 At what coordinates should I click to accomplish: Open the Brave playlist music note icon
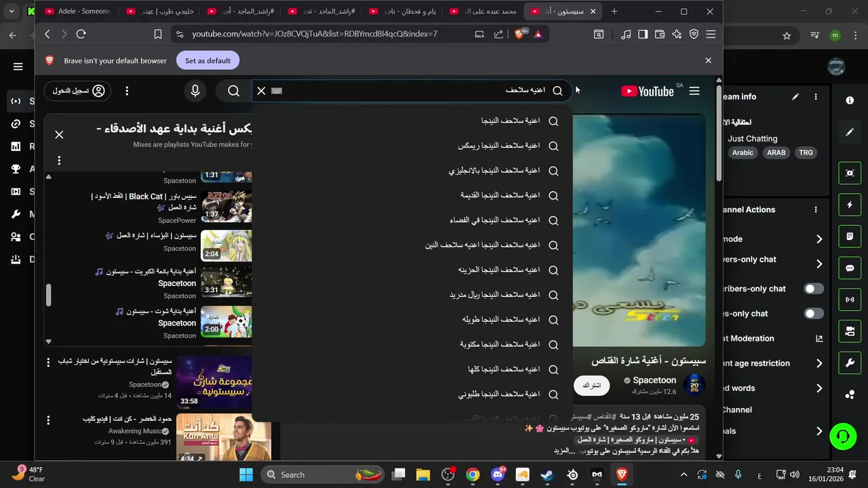click(x=626, y=34)
